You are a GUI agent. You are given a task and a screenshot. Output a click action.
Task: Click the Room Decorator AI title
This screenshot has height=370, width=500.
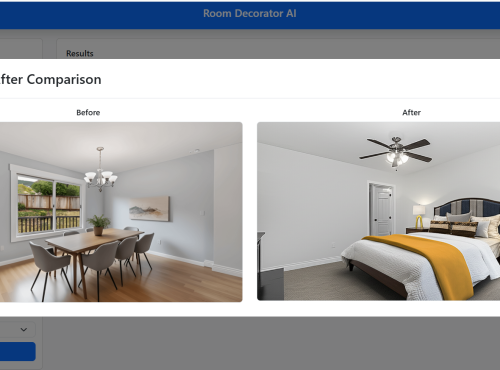tap(250, 13)
